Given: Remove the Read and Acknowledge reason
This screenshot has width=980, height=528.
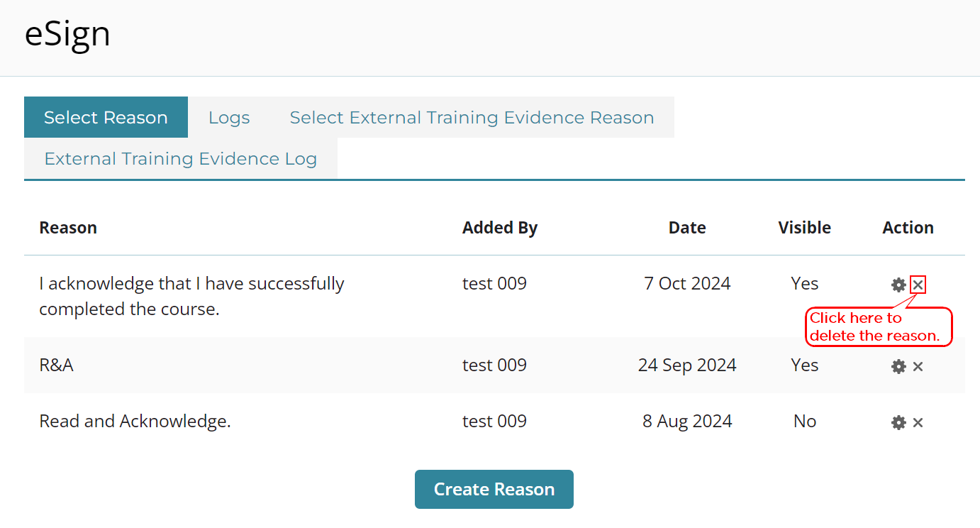Looking at the screenshot, I should (x=918, y=423).
